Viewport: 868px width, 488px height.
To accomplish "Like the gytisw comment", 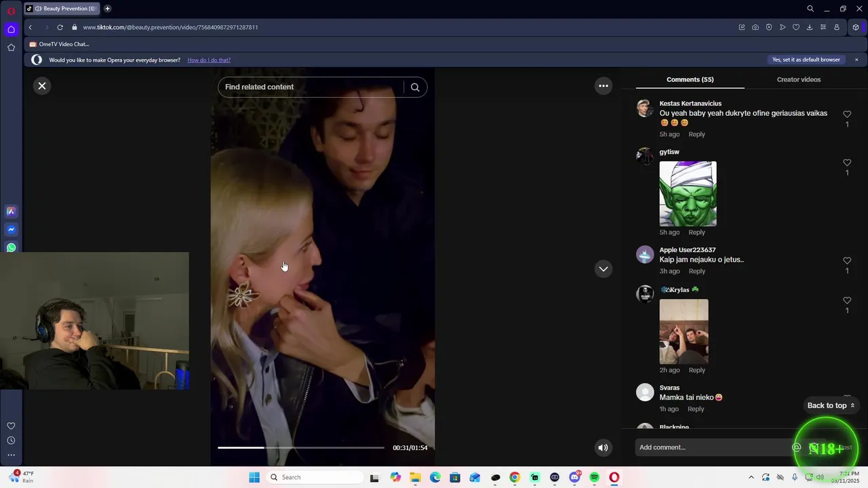I will click(847, 163).
